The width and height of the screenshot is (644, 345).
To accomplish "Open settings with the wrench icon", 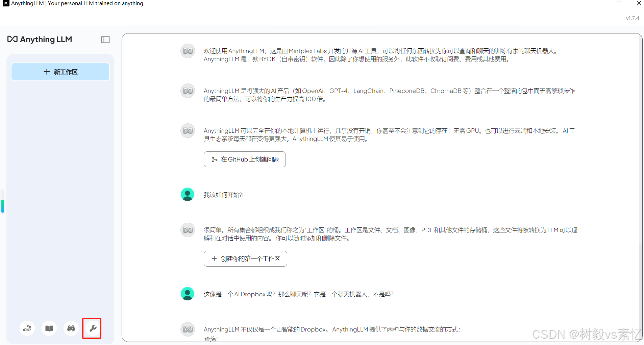I will pyautogui.click(x=93, y=328).
